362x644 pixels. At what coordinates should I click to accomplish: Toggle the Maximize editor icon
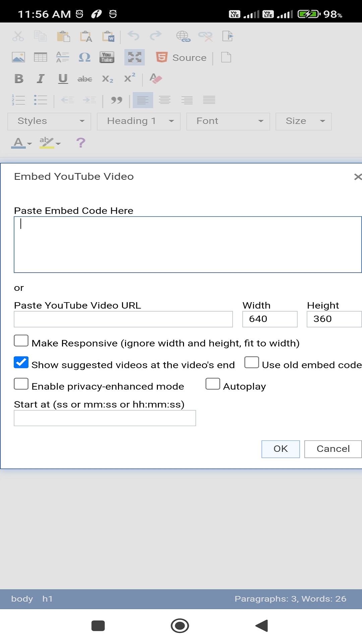[x=134, y=57]
